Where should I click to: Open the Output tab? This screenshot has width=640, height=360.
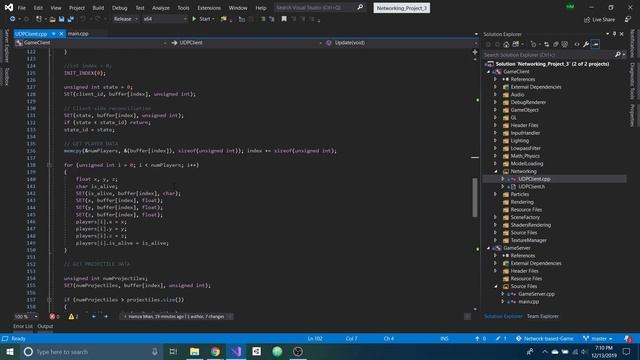45,326
